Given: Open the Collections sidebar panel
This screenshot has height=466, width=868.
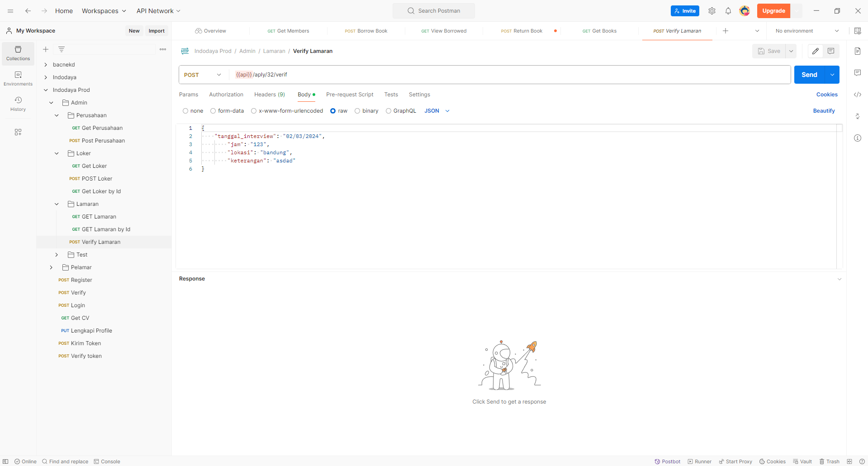Looking at the screenshot, I should point(18,53).
